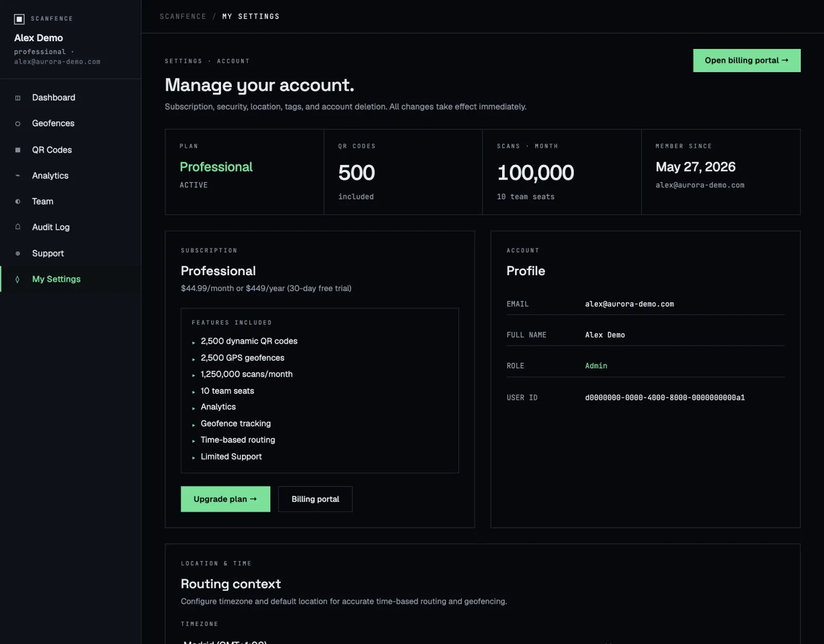
Task: Click the SCANFENCE breadcrumb link
Action: [183, 16]
